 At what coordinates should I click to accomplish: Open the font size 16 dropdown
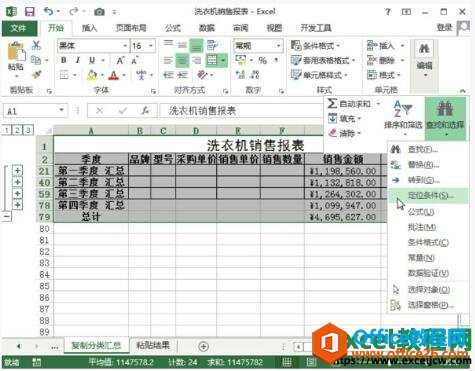(x=151, y=46)
